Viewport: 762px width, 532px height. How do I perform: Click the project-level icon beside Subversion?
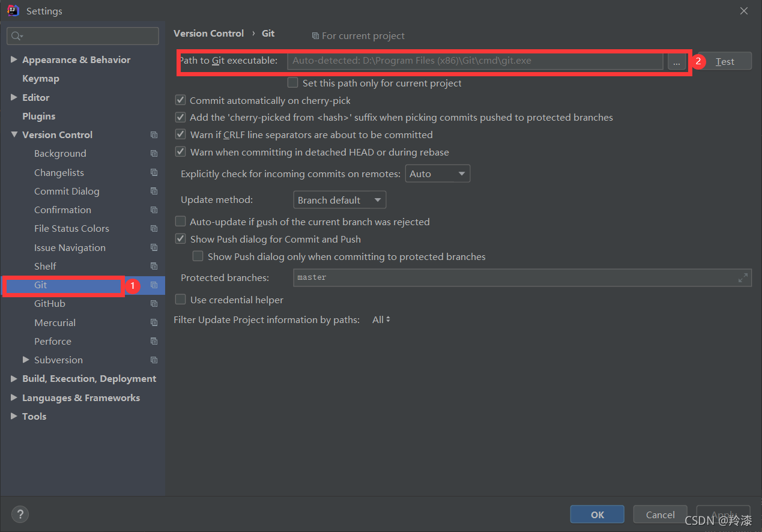pyautogui.click(x=154, y=360)
